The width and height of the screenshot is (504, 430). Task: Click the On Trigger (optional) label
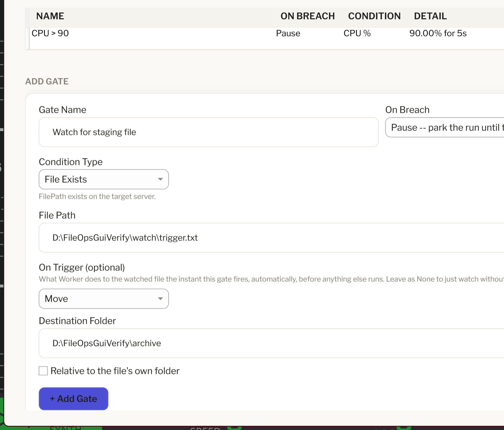pyautogui.click(x=82, y=267)
